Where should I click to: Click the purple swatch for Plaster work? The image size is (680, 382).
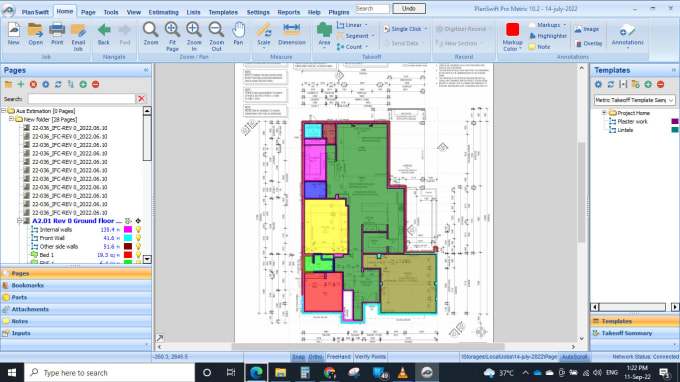(675, 121)
